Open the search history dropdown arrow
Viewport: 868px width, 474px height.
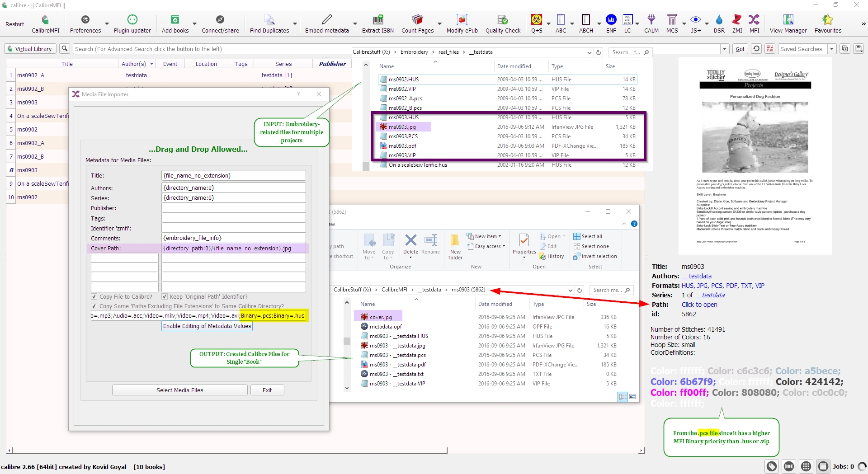coord(725,49)
